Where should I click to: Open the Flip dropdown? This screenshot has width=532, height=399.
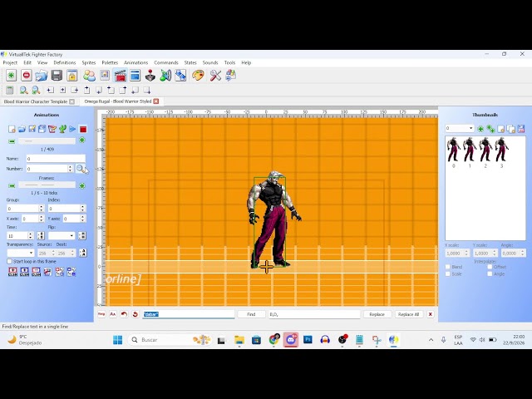[62, 235]
